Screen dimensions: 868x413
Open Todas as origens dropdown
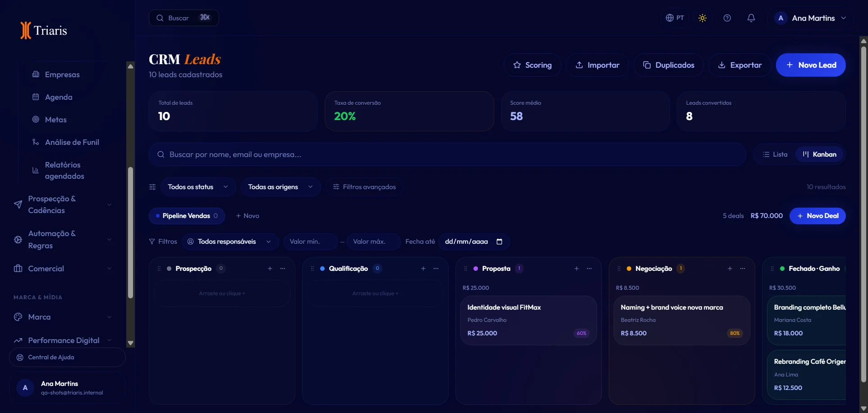[x=280, y=187]
